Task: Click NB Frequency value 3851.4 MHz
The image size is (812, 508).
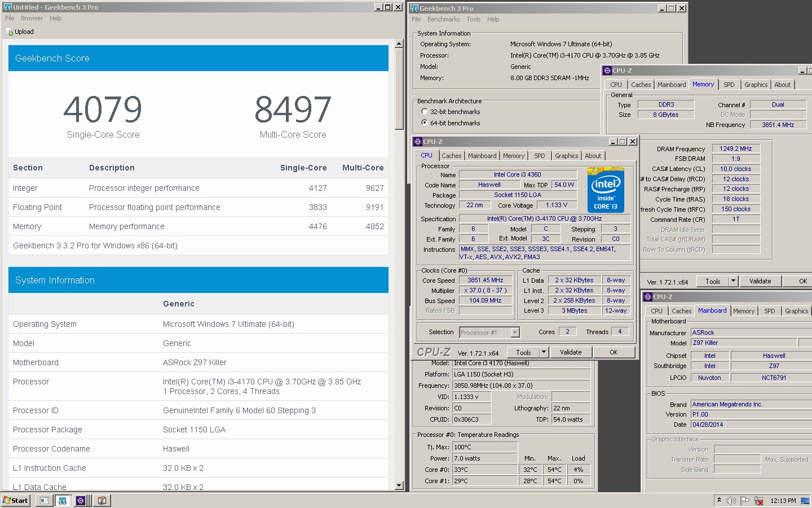Action: (778, 125)
